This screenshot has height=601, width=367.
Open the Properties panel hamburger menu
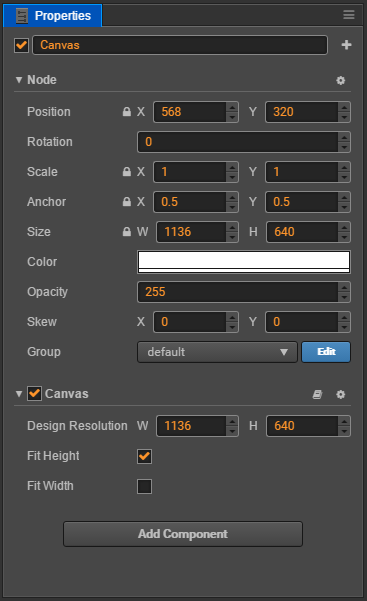[349, 15]
